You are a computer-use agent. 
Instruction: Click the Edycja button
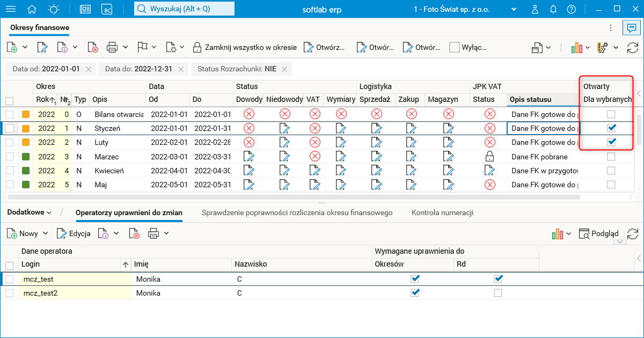[74, 233]
